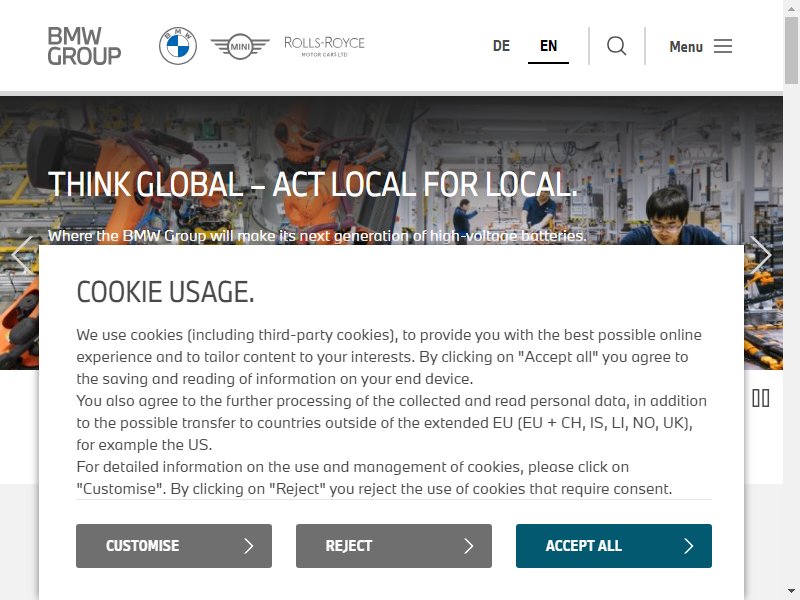The width and height of the screenshot is (800, 600).
Task: Switch language to DE
Action: point(501,46)
